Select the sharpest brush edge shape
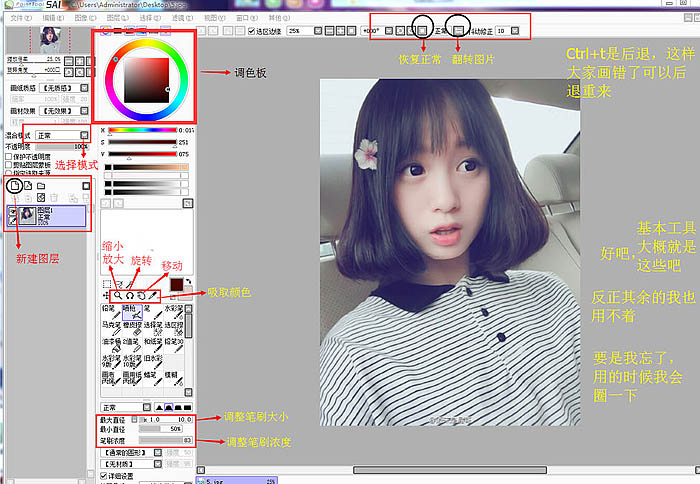This screenshot has height=484, width=700. click(159, 407)
